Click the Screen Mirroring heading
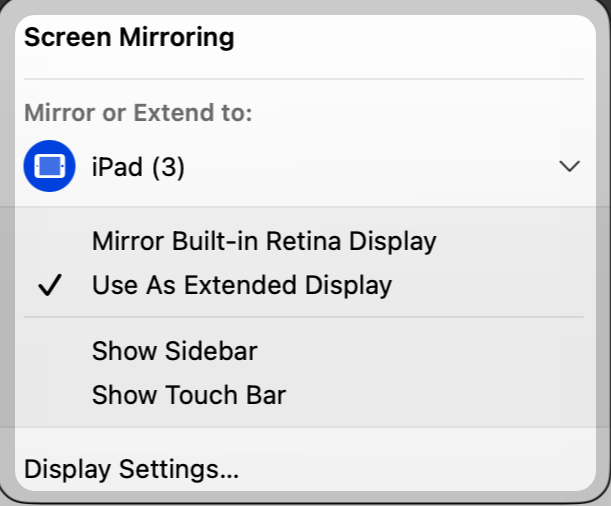Viewport: 611px width, 506px height. coord(129,39)
